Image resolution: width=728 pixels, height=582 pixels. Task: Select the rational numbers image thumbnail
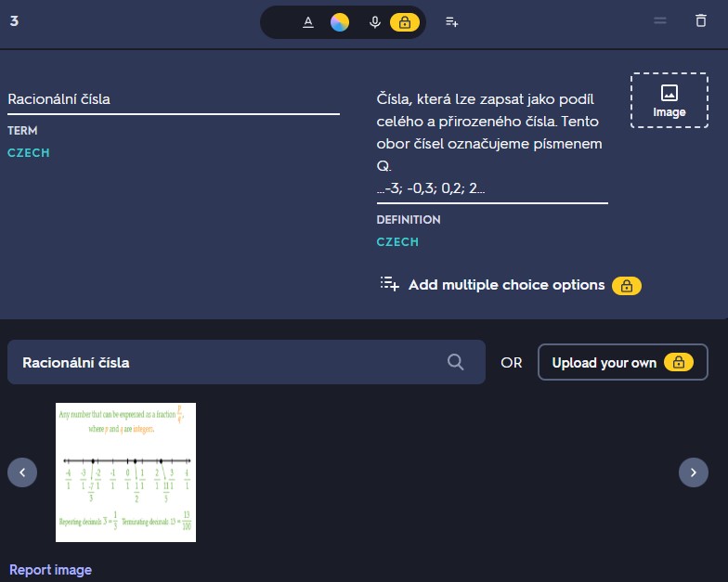(125, 472)
